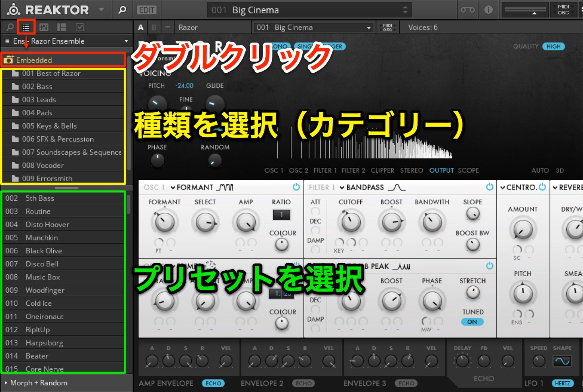The width and height of the screenshot is (583, 392).
Task: Click the AUTO display button
Action: click(x=540, y=170)
